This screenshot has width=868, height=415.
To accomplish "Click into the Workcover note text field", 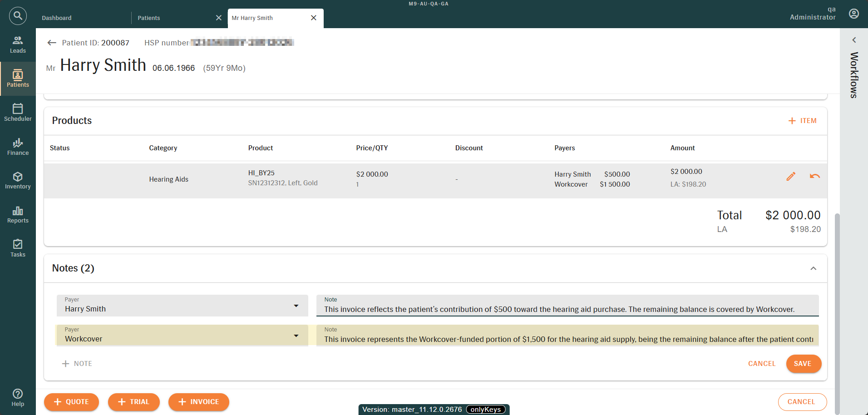I will coord(567,339).
